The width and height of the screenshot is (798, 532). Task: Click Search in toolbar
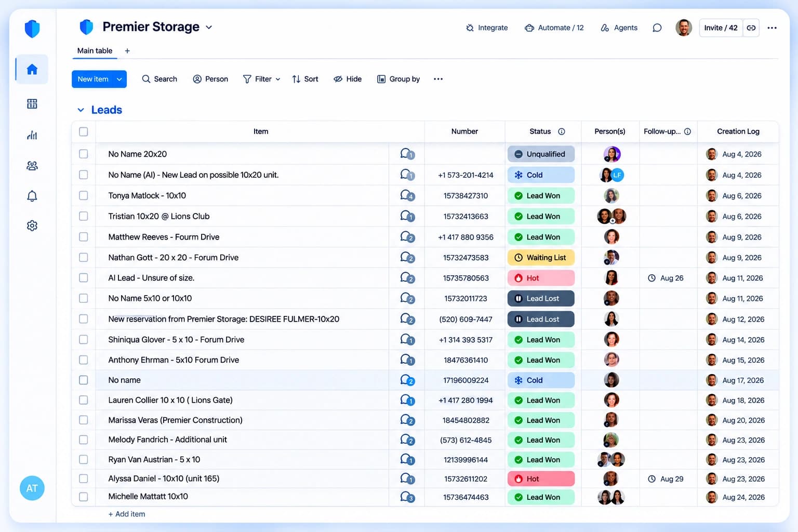(x=159, y=79)
